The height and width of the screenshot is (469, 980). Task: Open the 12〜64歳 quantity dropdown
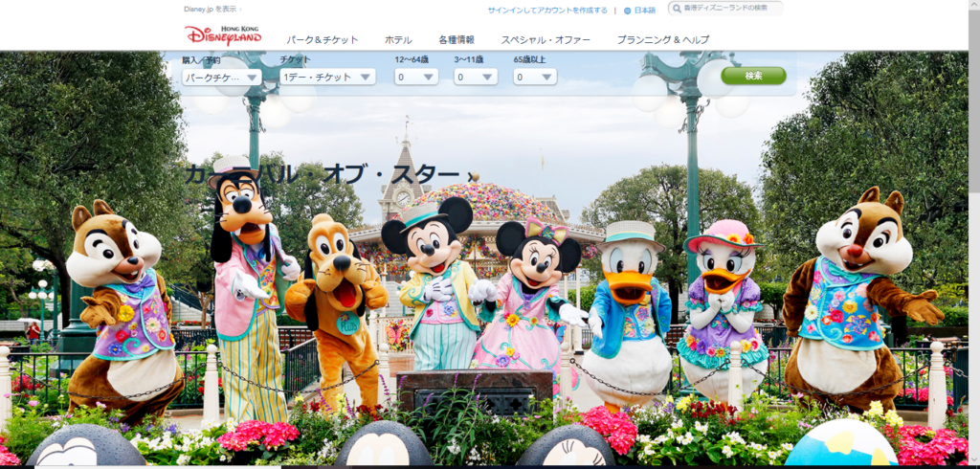pyautogui.click(x=416, y=77)
